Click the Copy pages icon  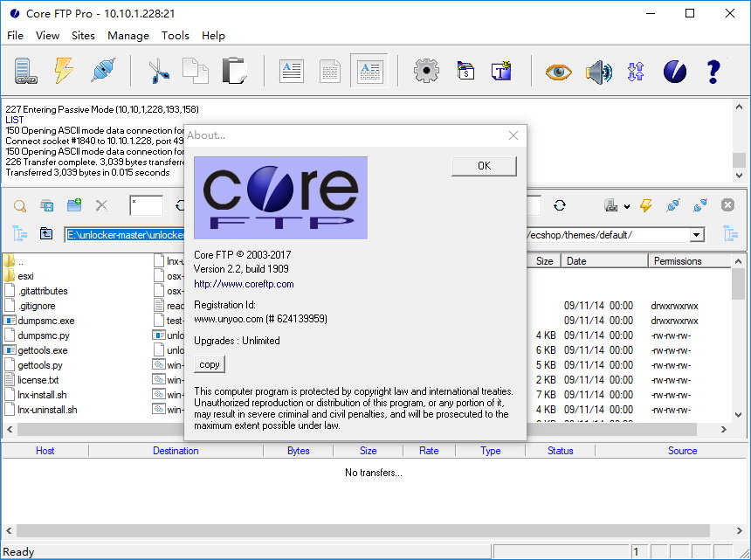click(196, 71)
